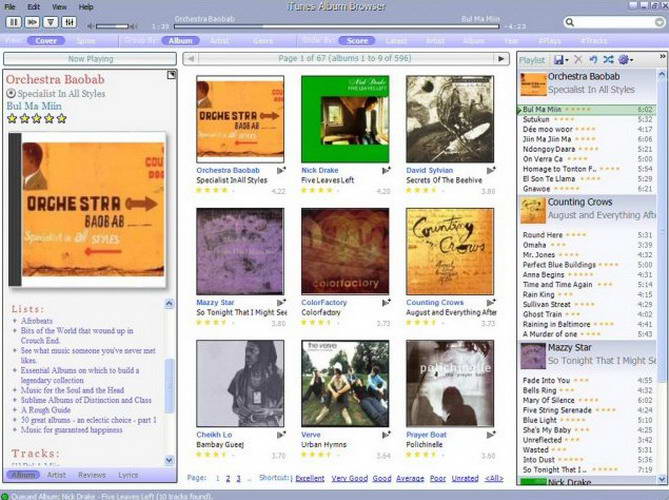Open playlist settings gear icon
Viewport: 669px width, 500px height.
623,60
